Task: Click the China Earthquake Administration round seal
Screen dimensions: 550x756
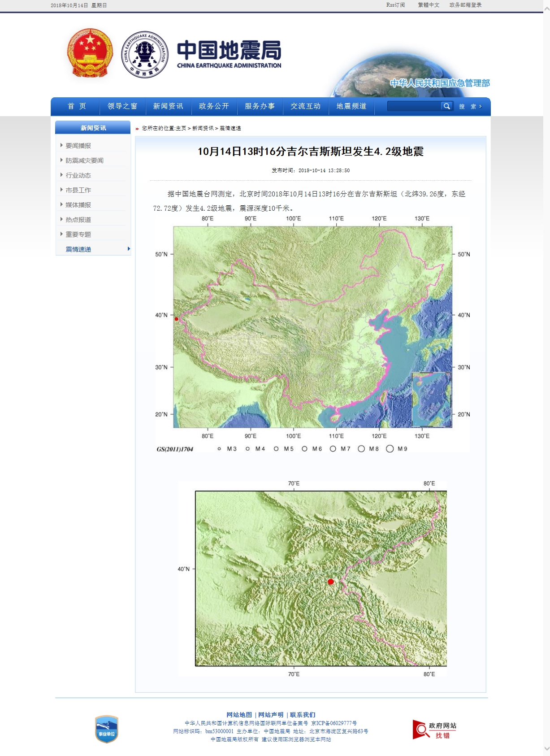Action: coord(145,55)
